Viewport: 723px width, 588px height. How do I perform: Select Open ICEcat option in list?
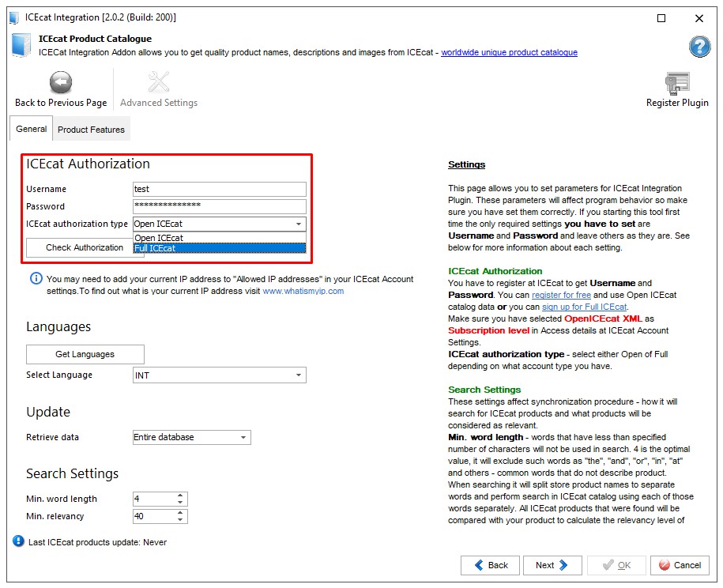(220, 238)
